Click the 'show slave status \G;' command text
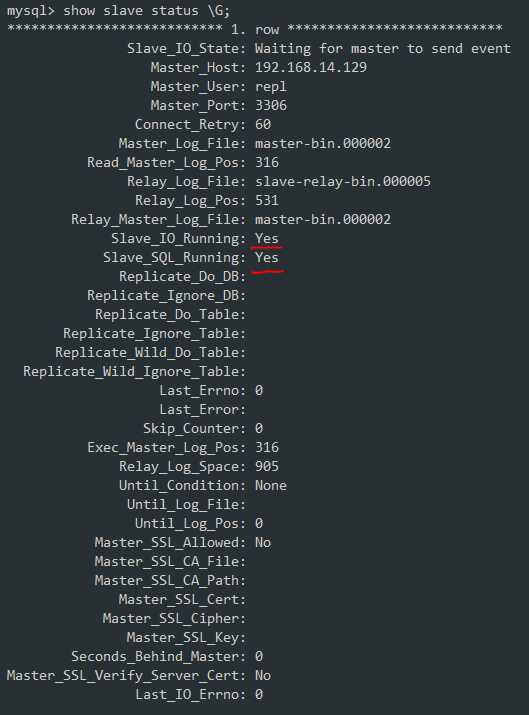Viewport: 529px width, 715px height. [x=146, y=10]
